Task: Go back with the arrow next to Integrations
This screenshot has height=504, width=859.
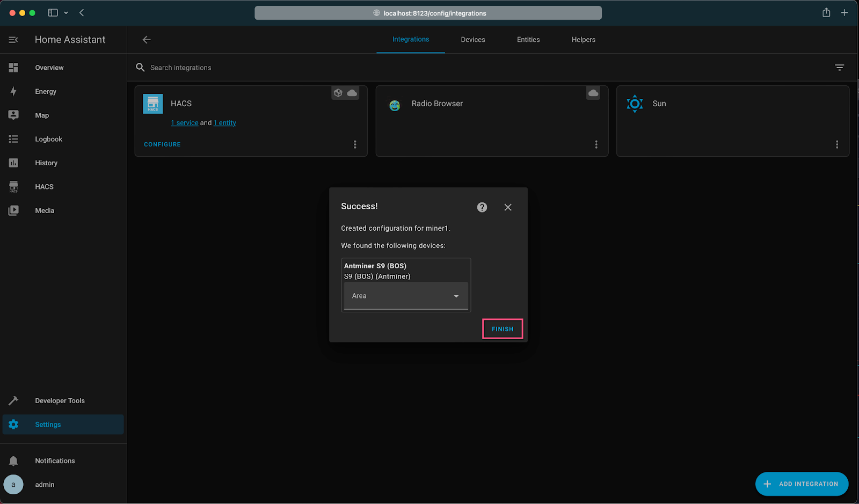Action: point(147,40)
